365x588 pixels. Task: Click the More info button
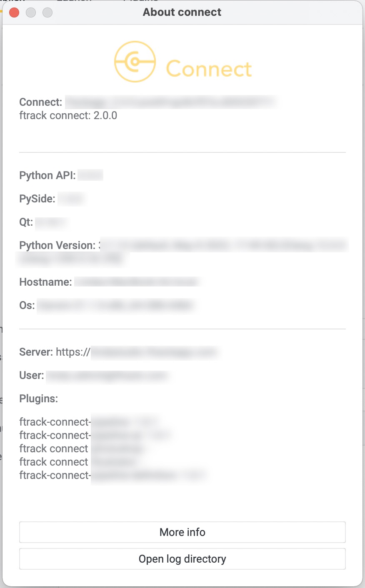click(182, 532)
